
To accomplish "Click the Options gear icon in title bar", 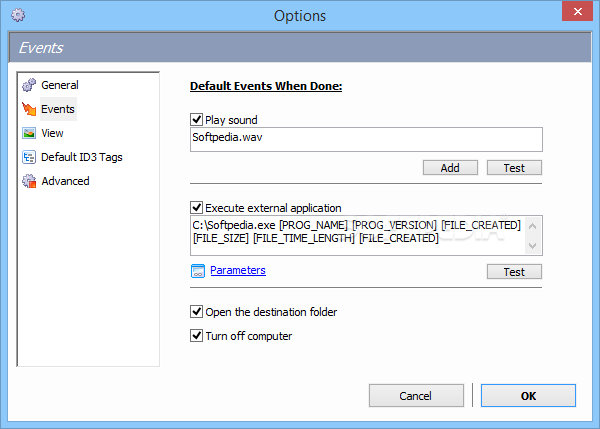I will point(18,15).
